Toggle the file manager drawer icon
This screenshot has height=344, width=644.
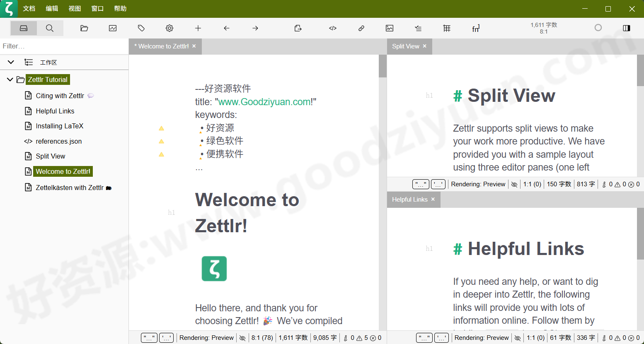23,28
